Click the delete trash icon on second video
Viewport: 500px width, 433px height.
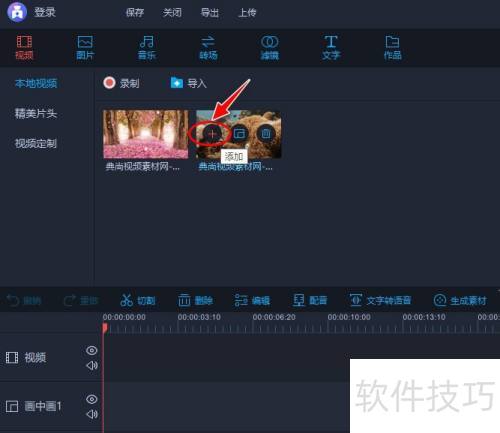pos(266,134)
